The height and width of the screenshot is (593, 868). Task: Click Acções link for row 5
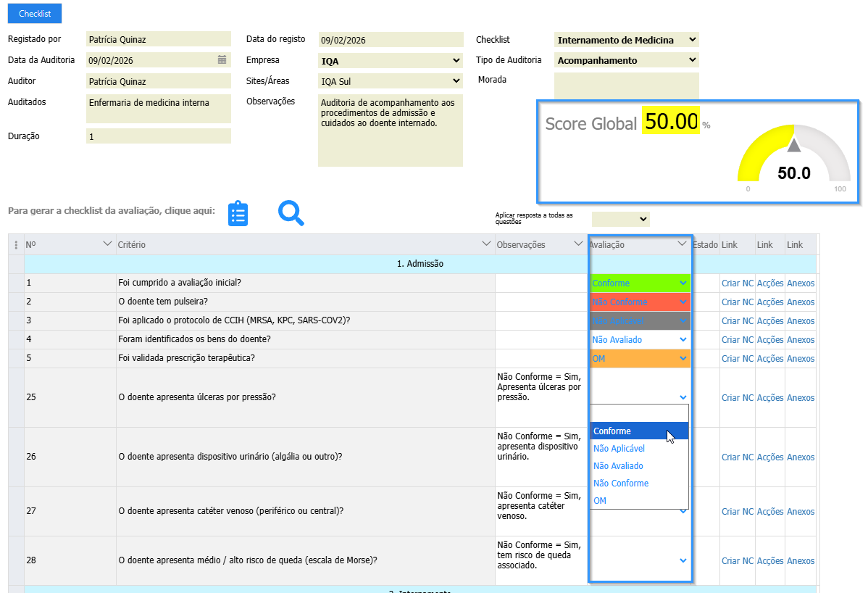coord(770,358)
